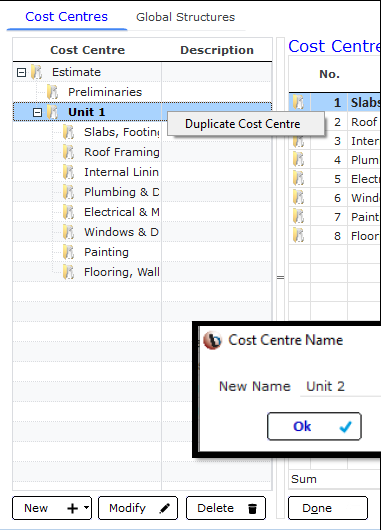The height and width of the screenshot is (530, 381).
Task: Click the Painting folder icon in tree
Action: (69, 252)
